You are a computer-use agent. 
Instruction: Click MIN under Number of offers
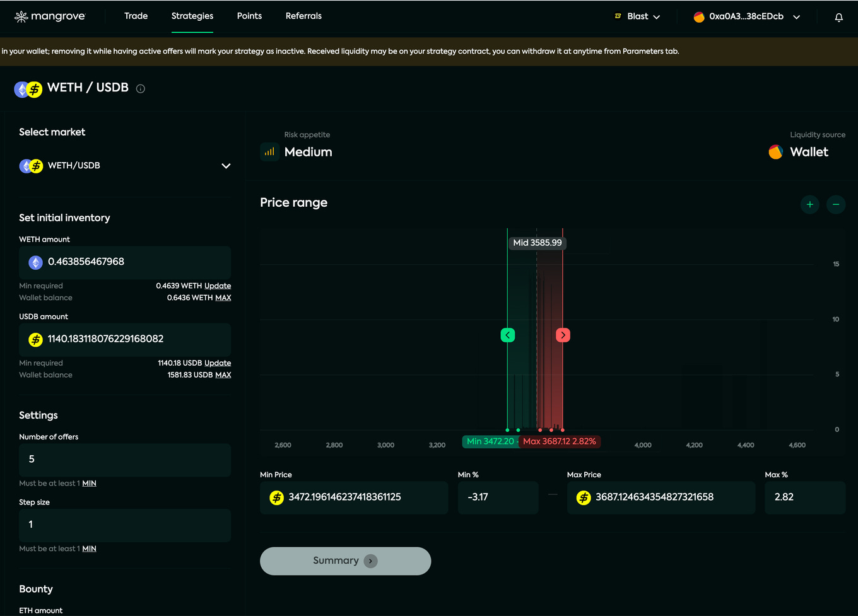click(90, 484)
